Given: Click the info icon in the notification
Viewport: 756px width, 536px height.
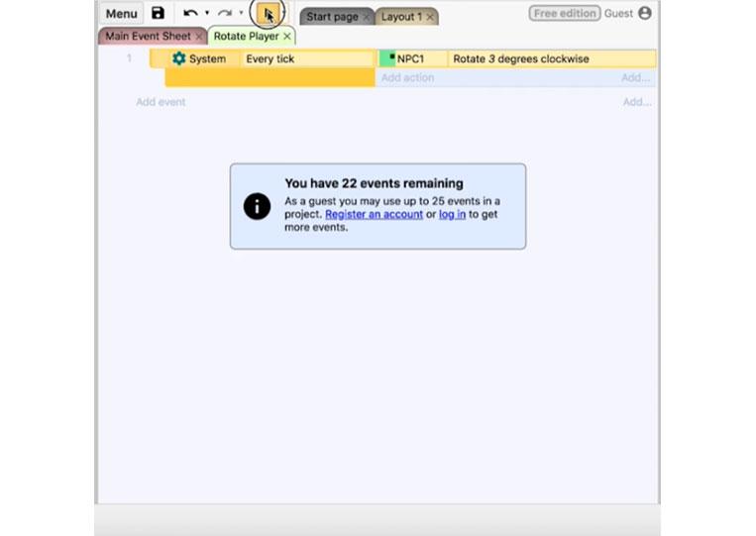Looking at the screenshot, I should click(x=257, y=206).
